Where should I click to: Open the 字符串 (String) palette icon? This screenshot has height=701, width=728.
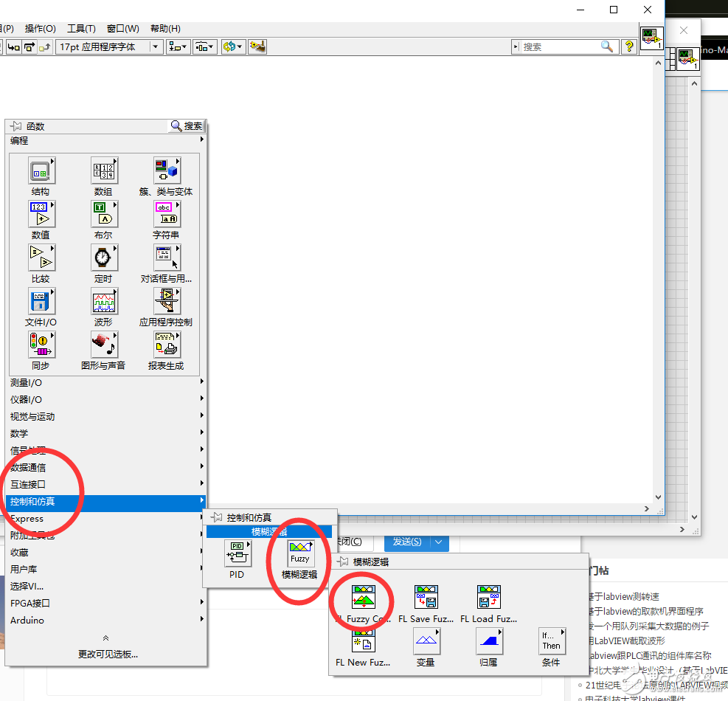tap(167, 214)
